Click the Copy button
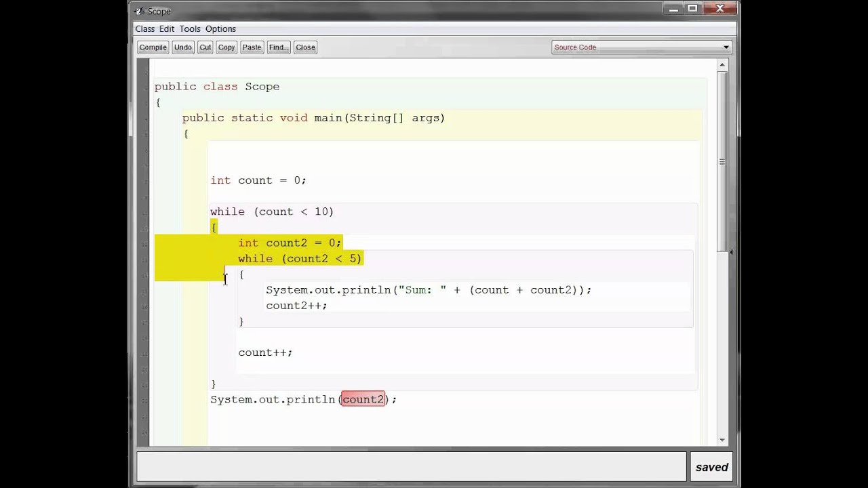The image size is (868, 488). (226, 47)
